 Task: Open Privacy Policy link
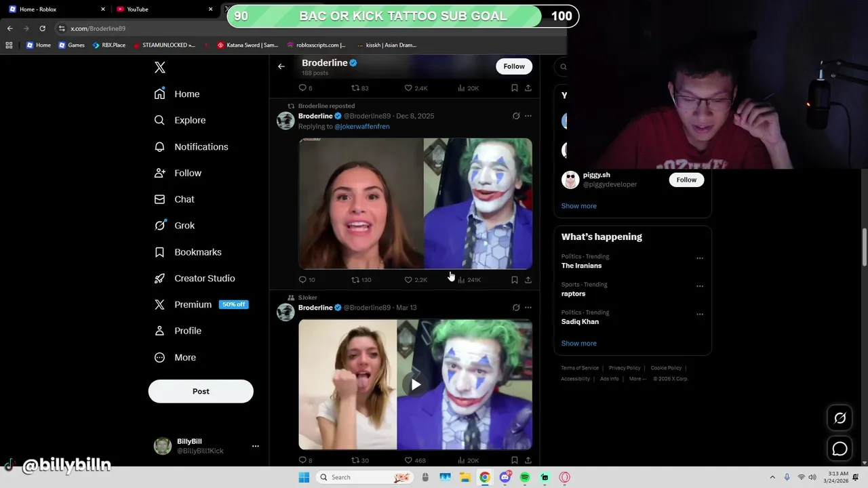coord(625,368)
